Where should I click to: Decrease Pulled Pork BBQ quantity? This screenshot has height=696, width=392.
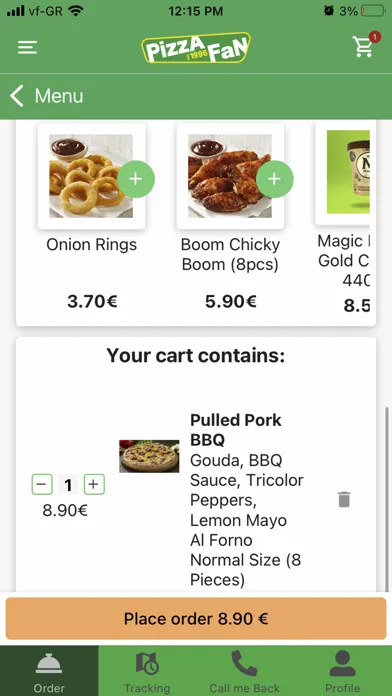tap(42, 485)
